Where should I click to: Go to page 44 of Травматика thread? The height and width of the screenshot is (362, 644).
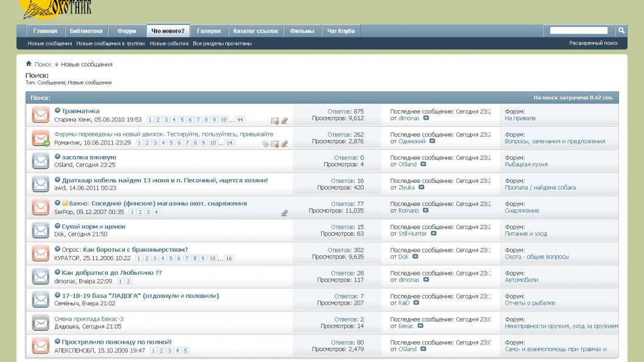(240, 120)
